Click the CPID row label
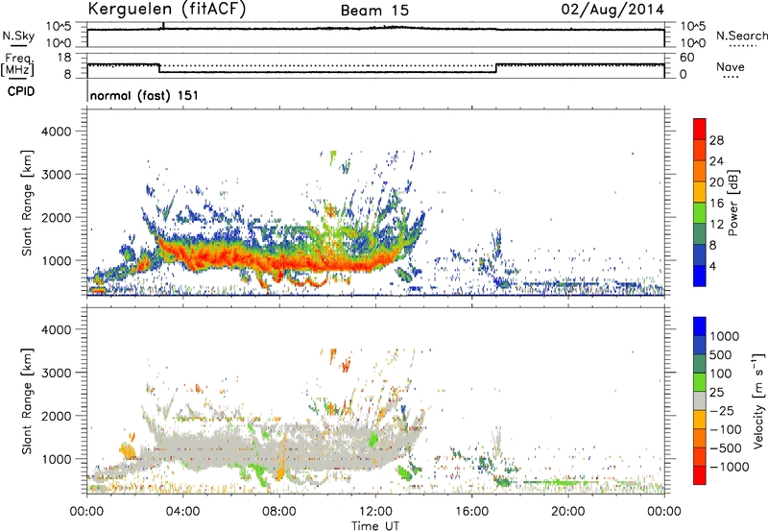The width and height of the screenshot is (768, 532). coord(21,91)
